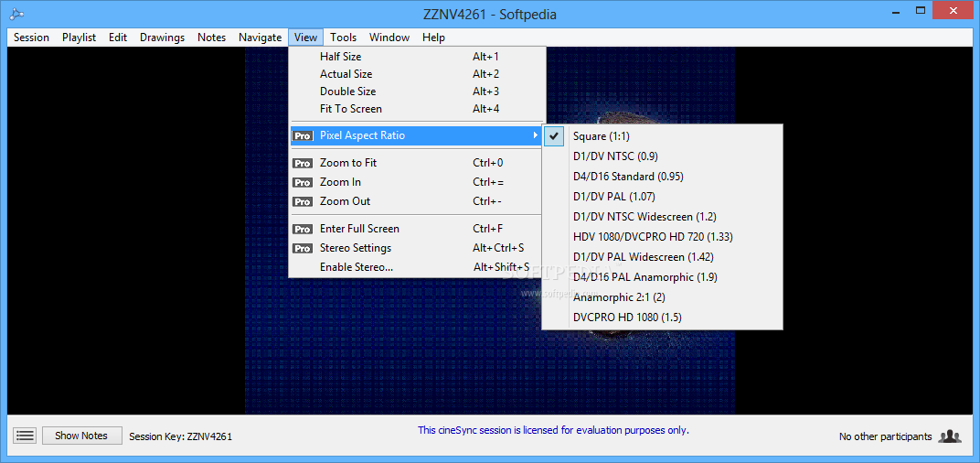Image resolution: width=980 pixels, height=463 pixels.
Task: Select HDV 1080/DVCPRO HD 720 (1.33)
Action: coord(662,236)
